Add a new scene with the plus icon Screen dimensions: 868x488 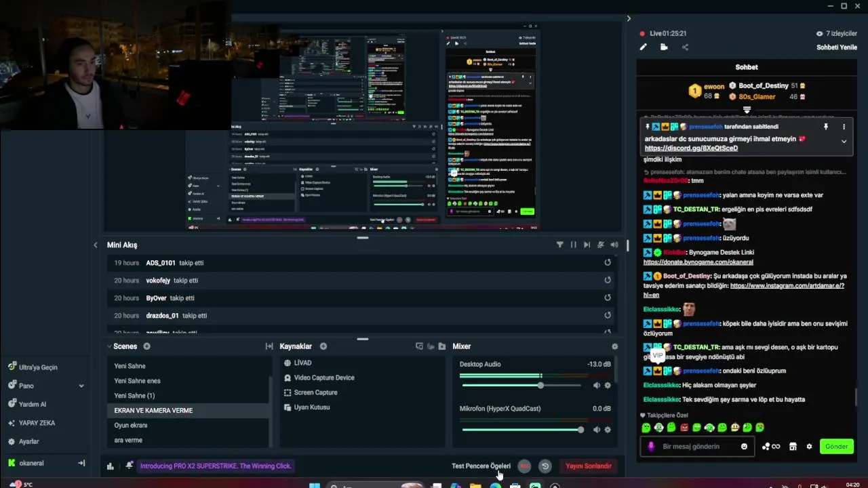[146, 346]
